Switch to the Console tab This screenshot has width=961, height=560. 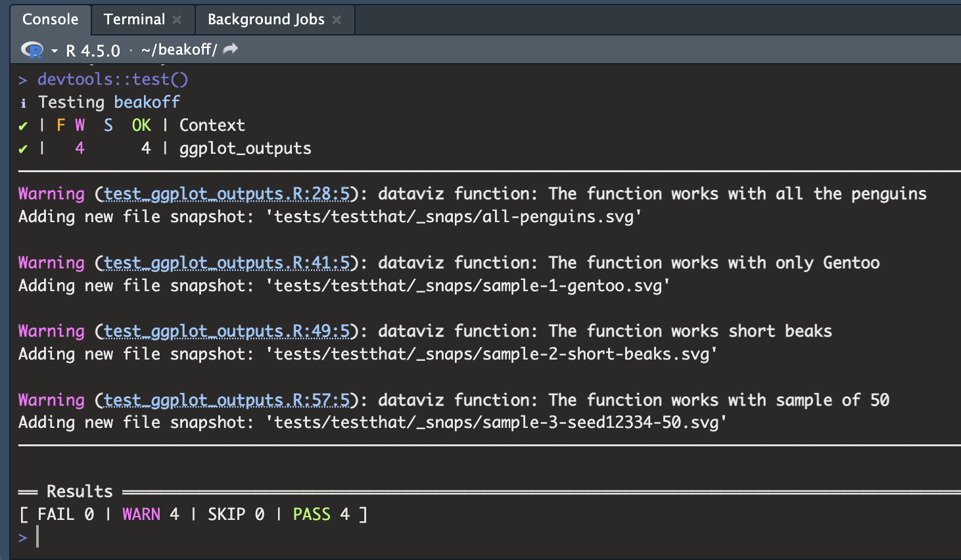[50, 19]
